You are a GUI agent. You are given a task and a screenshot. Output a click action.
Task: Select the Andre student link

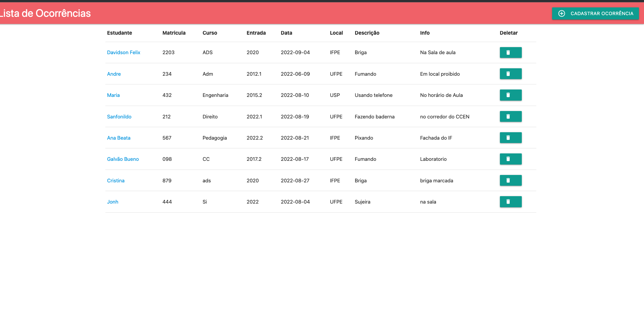pos(114,74)
